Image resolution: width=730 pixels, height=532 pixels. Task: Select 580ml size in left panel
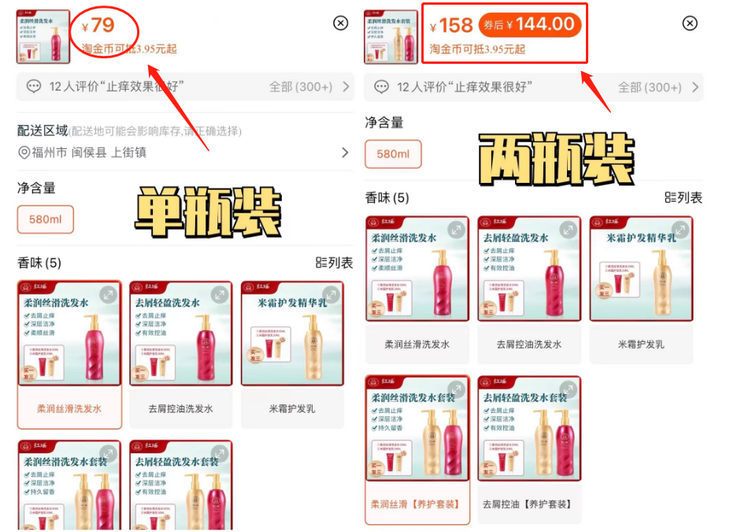(45, 219)
